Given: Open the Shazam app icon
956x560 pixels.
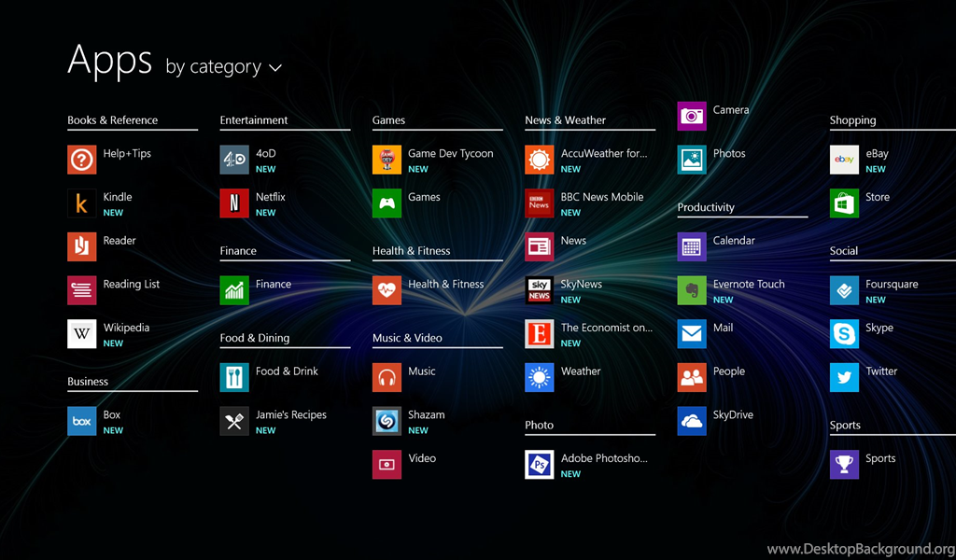Looking at the screenshot, I should (x=387, y=421).
